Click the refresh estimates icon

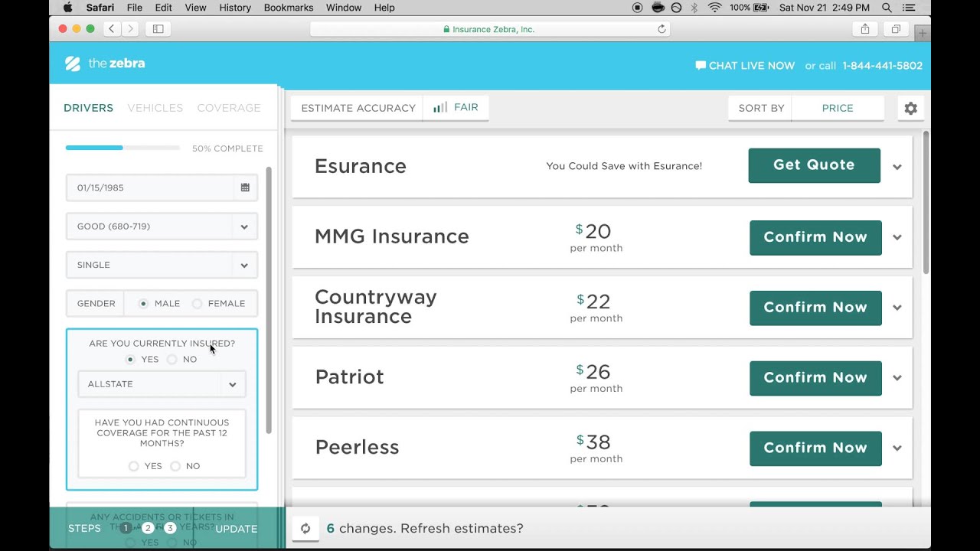(x=305, y=529)
